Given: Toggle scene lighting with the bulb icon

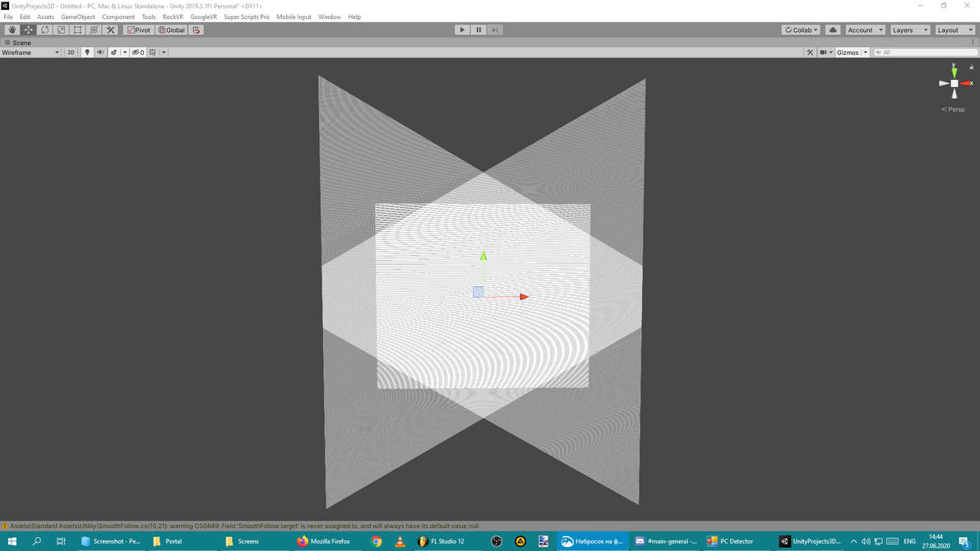Looking at the screenshot, I should (x=87, y=52).
